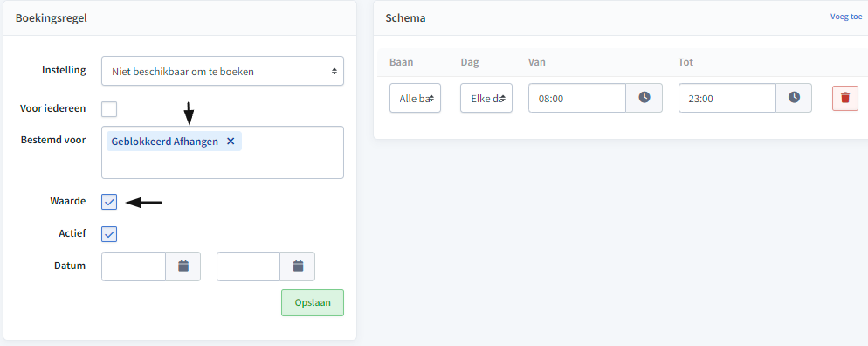Click the Van time field showing 08:00

577,98
